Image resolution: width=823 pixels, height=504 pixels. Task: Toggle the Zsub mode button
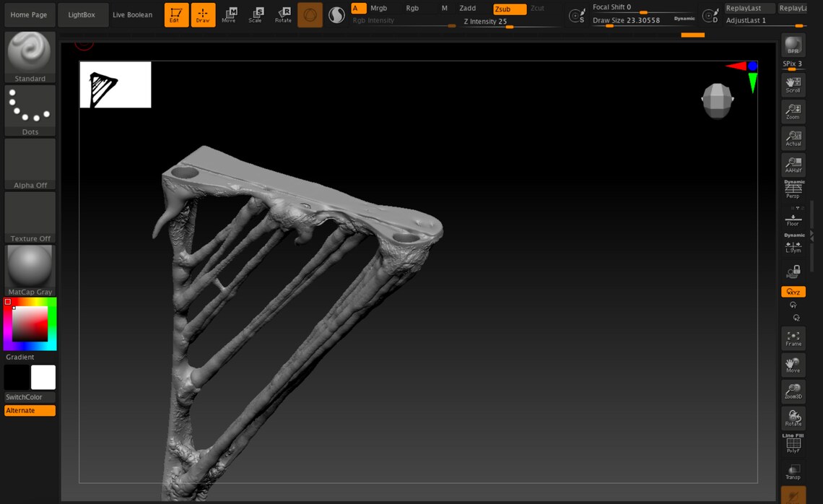[510, 9]
